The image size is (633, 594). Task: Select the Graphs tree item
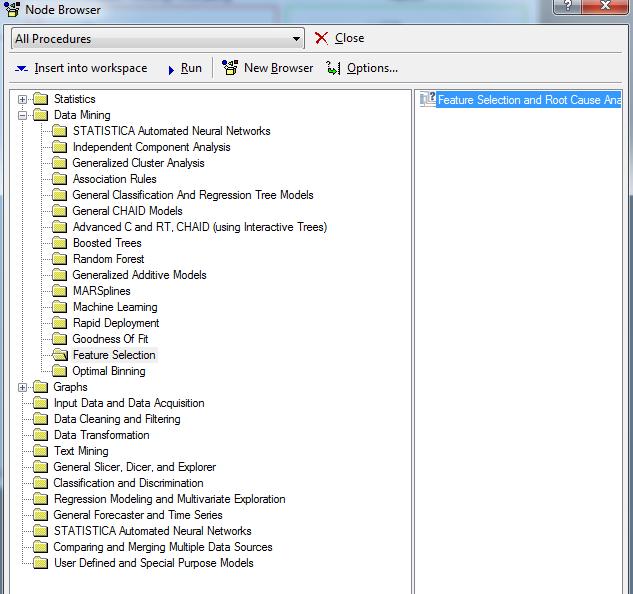point(71,387)
